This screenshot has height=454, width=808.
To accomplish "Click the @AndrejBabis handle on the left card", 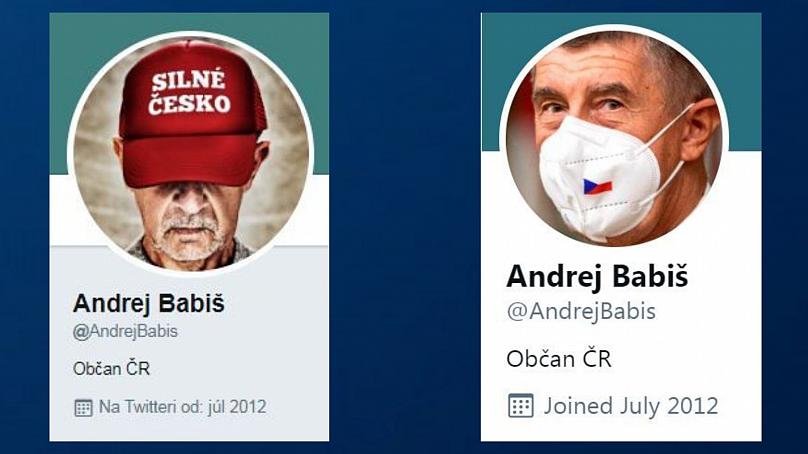I will tap(125, 331).
